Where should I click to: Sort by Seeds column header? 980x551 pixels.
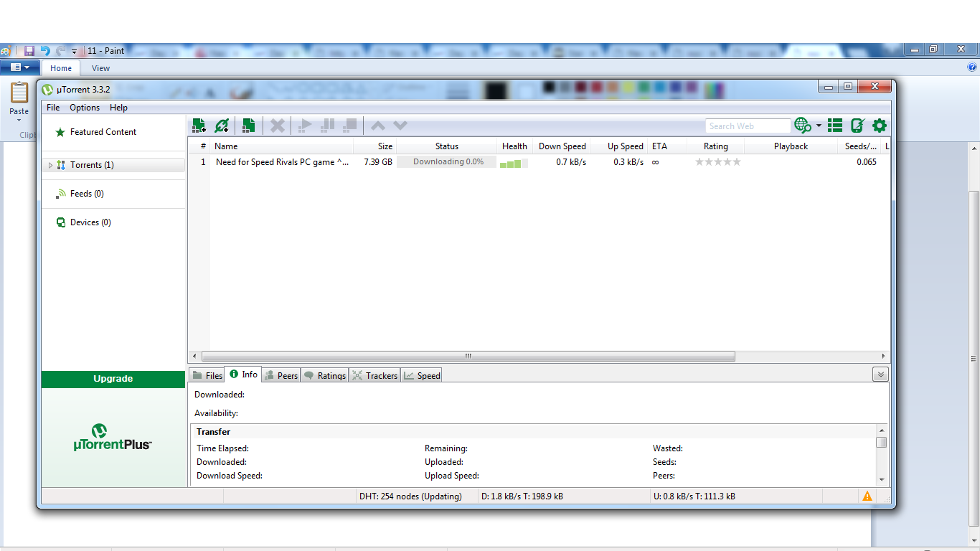pos(859,146)
